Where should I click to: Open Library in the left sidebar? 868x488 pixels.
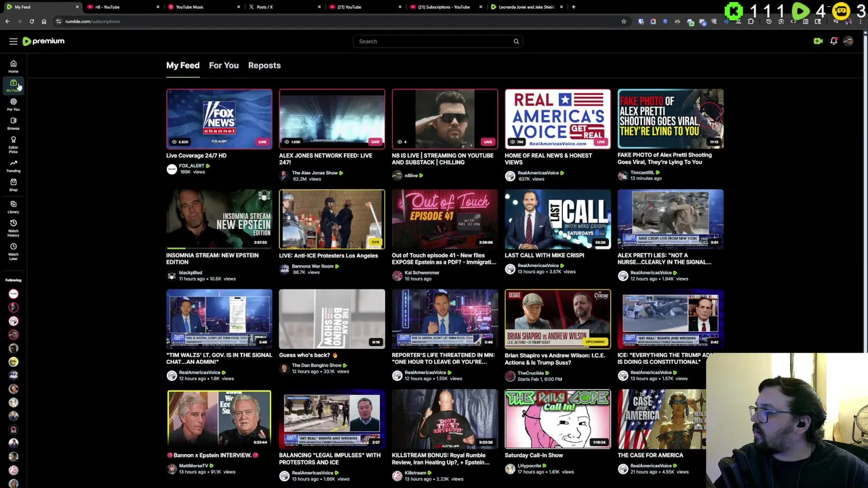click(13, 207)
